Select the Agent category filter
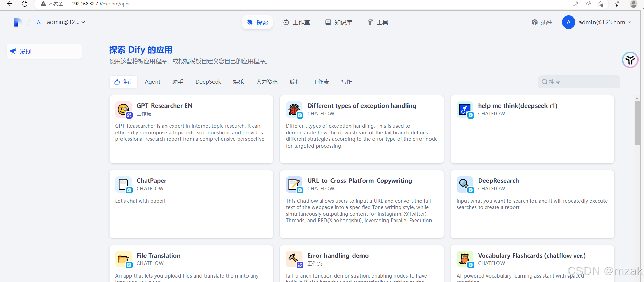 click(152, 82)
